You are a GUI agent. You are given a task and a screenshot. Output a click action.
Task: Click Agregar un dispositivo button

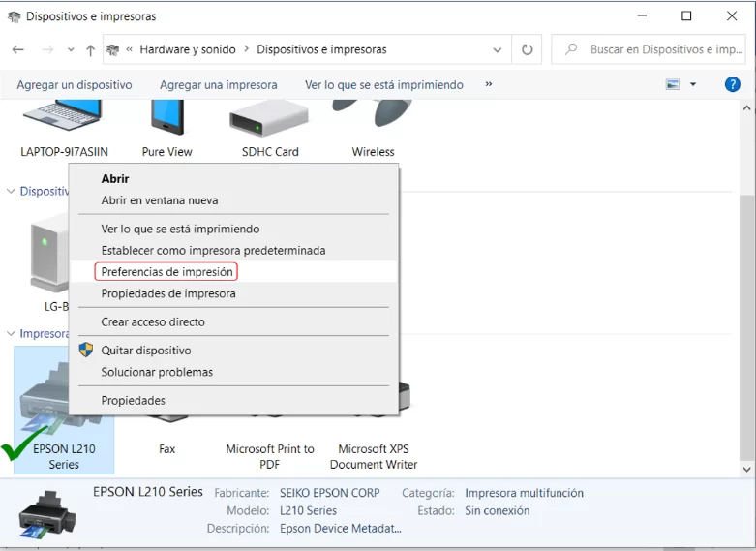point(75,85)
